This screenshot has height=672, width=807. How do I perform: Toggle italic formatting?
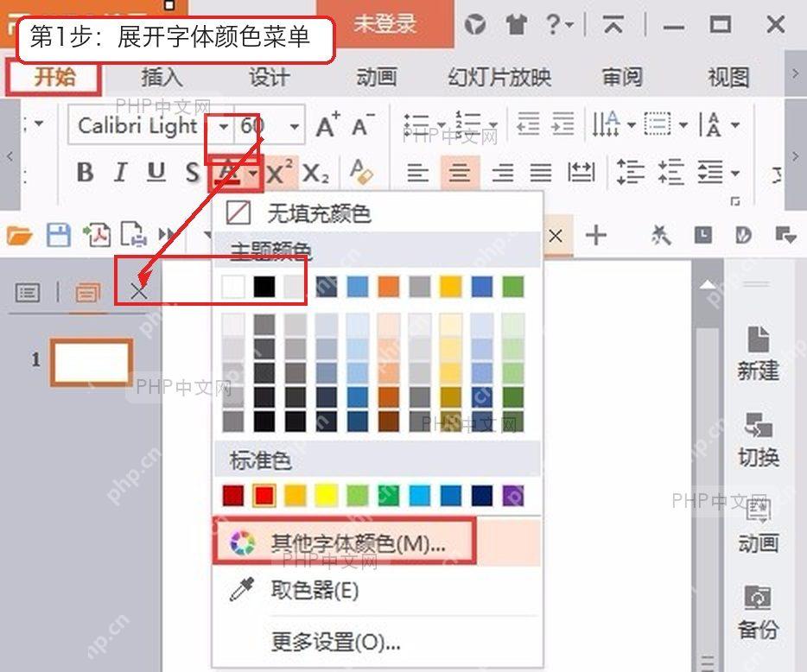pos(121,173)
